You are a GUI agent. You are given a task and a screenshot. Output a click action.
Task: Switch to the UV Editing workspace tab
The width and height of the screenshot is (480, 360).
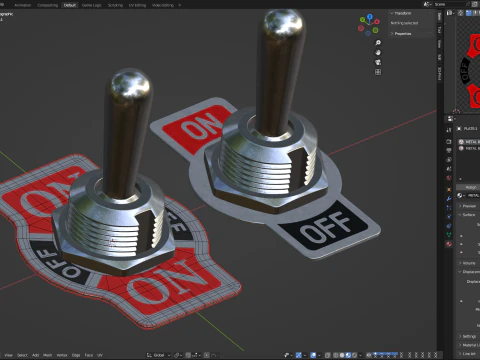pos(137,5)
